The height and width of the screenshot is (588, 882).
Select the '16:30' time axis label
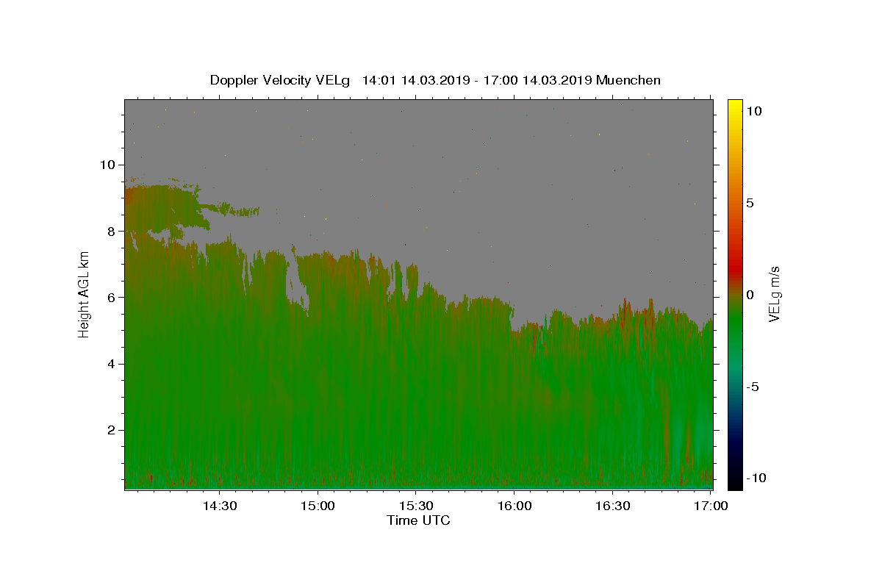(x=612, y=506)
